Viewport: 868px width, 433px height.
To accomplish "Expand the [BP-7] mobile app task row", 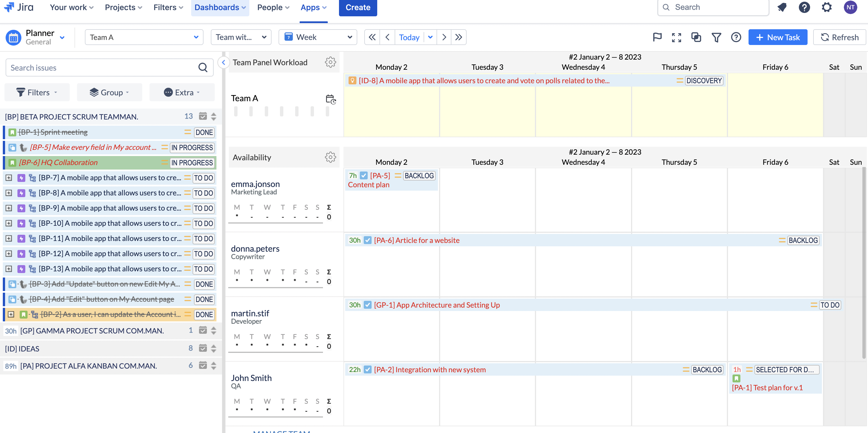I will pyautogui.click(x=9, y=178).
